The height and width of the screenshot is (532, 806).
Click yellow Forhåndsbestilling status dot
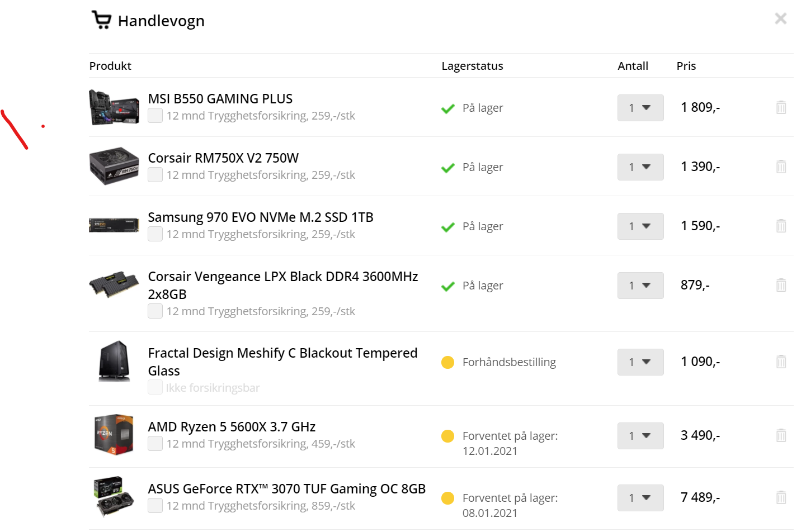[447, 363]
